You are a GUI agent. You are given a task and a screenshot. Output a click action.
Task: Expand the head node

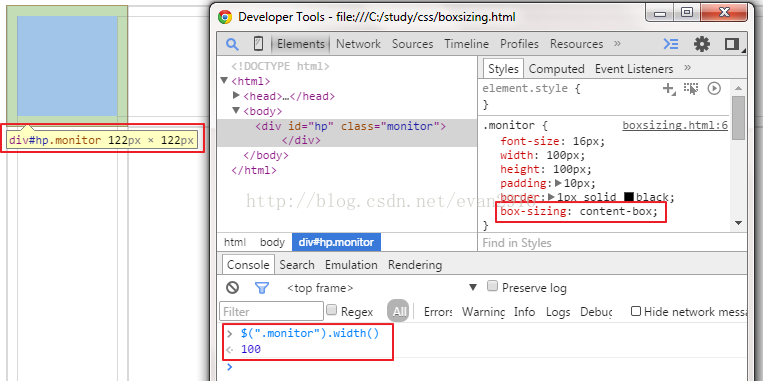236,95
